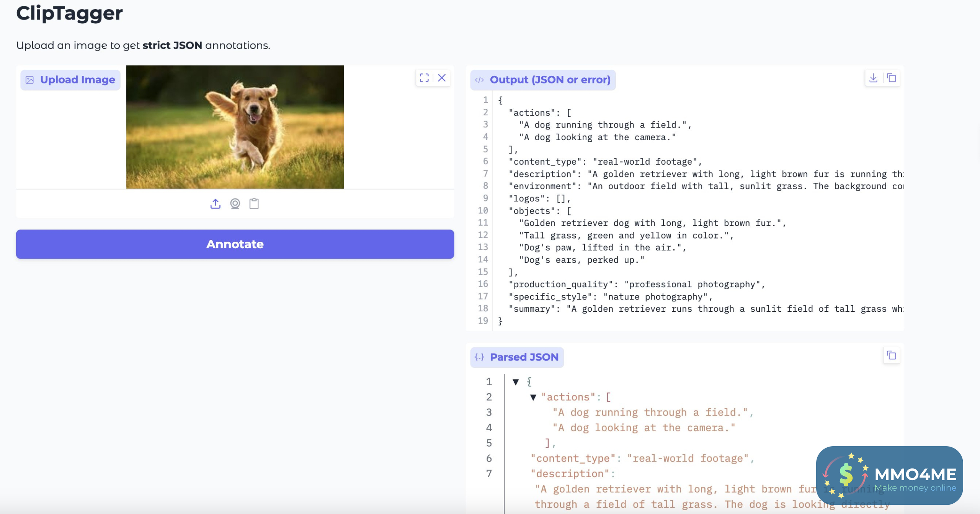
Task: Copy the Parsed JSON contents
Action: [892, 355]
